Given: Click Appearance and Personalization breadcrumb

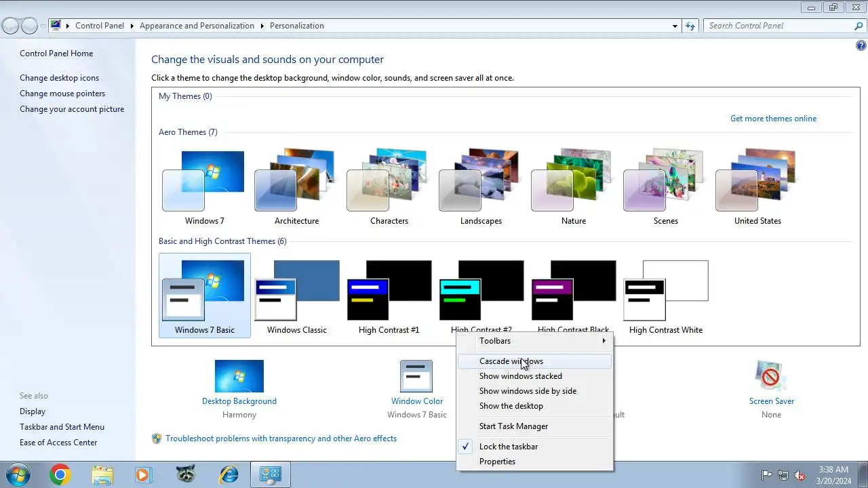Looking at the screenshot, I should tap(197, 26).
